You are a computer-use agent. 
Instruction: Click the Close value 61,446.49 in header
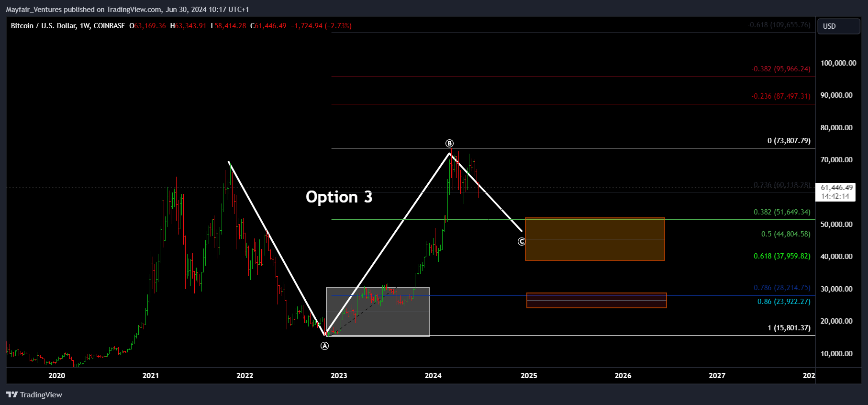click(x=270, y=26)
